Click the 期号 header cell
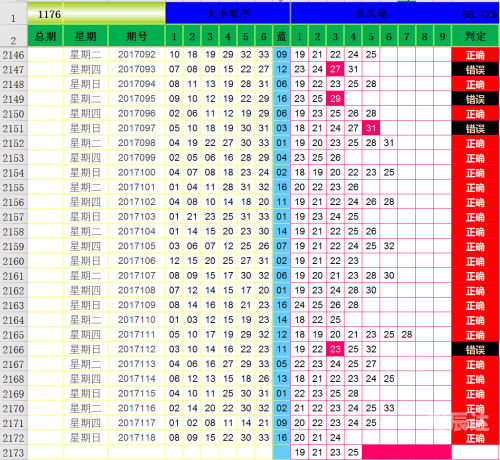The width and height of the screenshot is (500, 460). point(137,36)
